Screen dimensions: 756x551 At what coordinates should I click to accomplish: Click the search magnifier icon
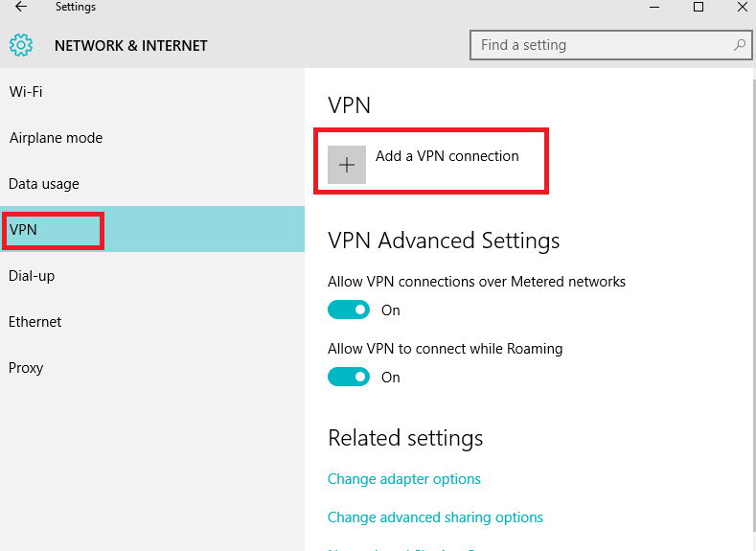click(x=740, y=45)
